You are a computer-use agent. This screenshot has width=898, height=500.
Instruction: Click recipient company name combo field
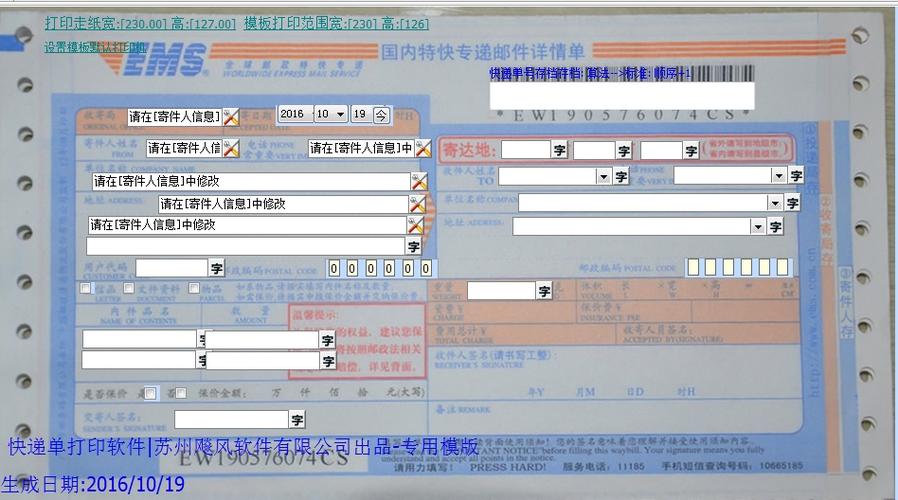coord(649,202)
